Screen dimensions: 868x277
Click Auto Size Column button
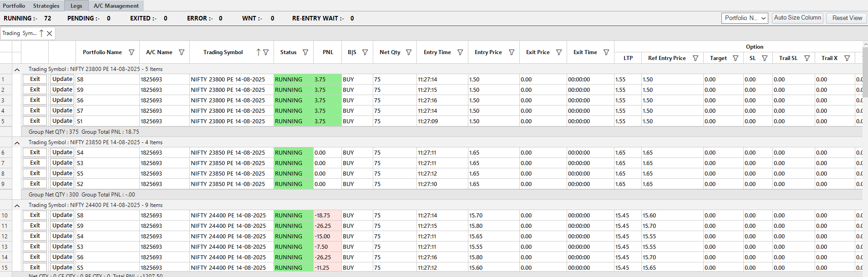coord(797,18)
